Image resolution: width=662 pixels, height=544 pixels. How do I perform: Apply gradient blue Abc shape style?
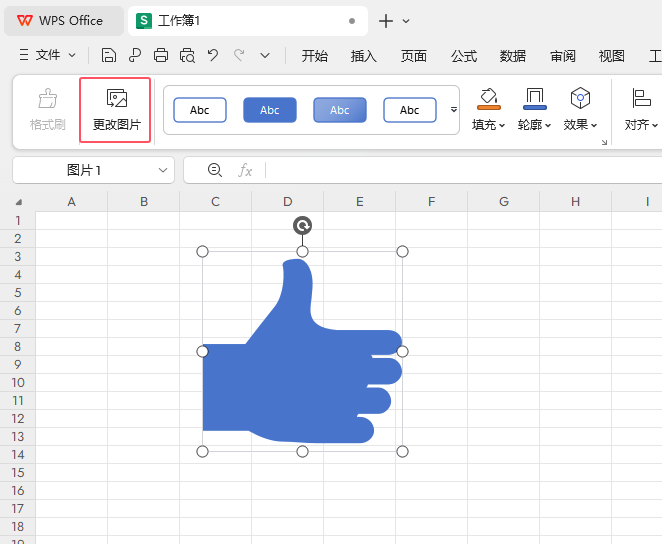(x=340, y=110)
